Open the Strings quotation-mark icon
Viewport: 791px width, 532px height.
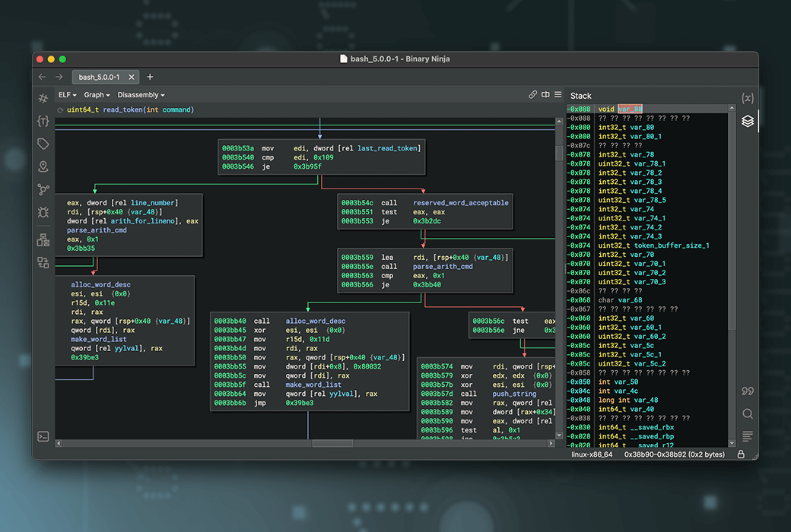[748, 391]
